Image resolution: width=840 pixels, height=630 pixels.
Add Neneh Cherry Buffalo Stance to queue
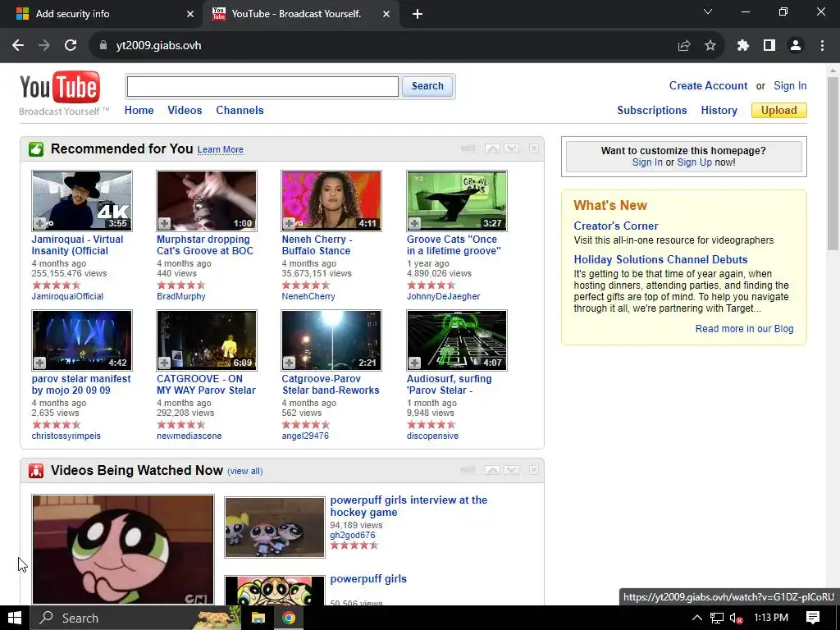(x=290, y=223)
